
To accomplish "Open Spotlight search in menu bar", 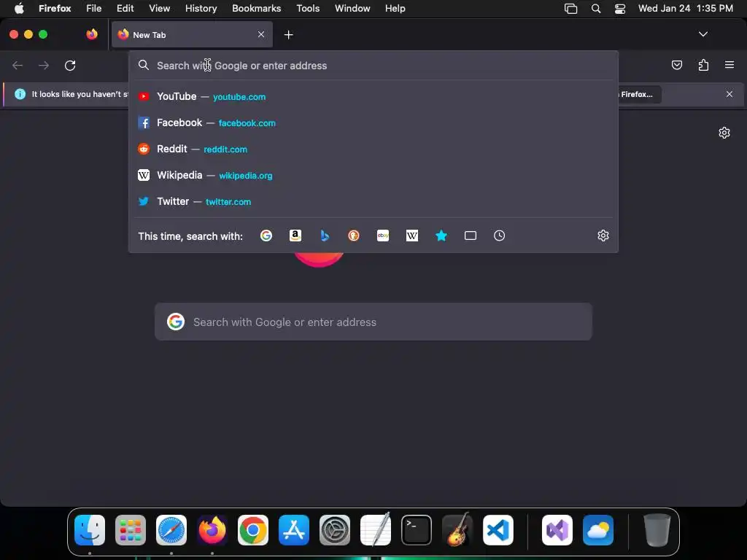I will pyautogui.click(x=595, y=9).
